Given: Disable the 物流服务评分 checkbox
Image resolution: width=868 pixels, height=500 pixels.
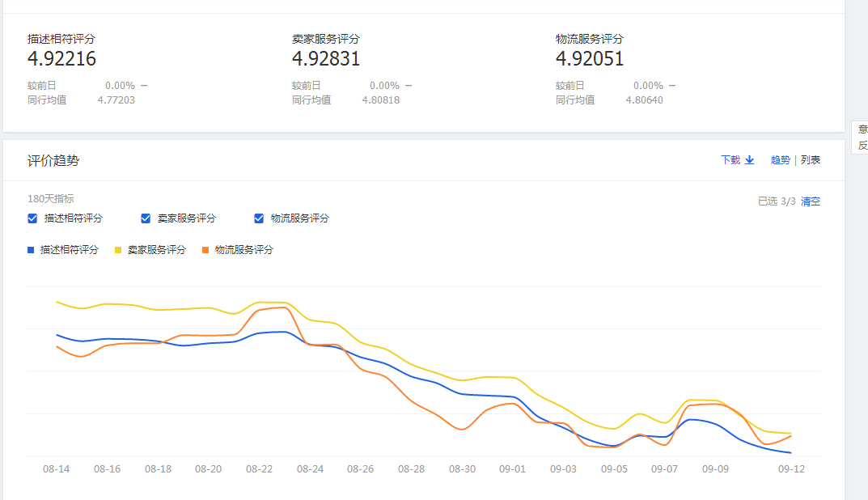Looking at the screenshot, I should point(259,218).
